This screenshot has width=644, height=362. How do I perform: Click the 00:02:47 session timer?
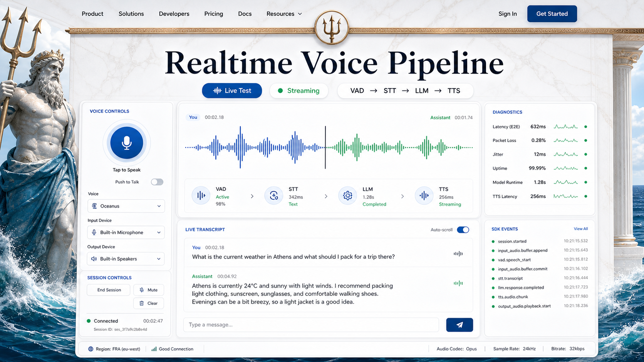click(153, 321)
